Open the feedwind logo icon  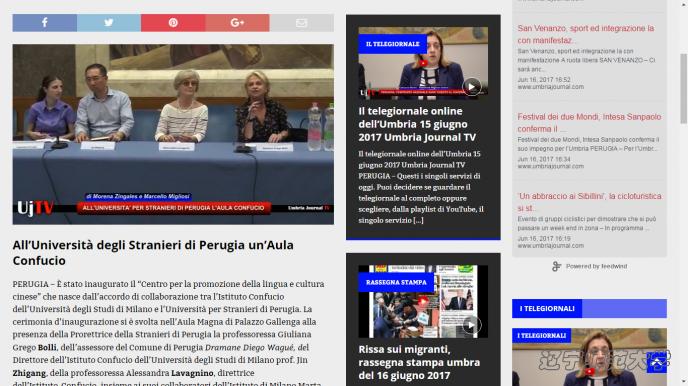tap(556, 266)
